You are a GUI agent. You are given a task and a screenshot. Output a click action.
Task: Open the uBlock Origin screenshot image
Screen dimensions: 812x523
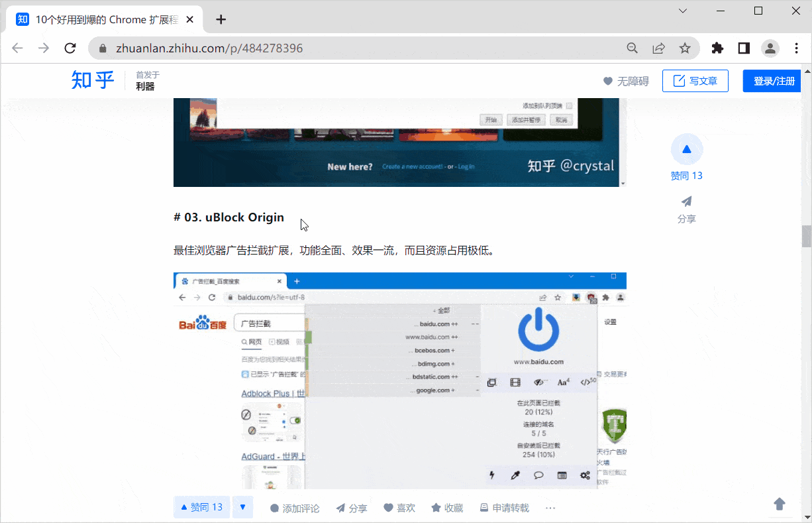(400, 380)
